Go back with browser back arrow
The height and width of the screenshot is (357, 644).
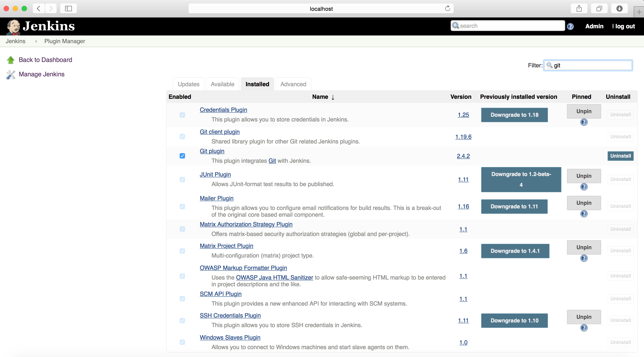pyautogui.click(x=38, y=9)
